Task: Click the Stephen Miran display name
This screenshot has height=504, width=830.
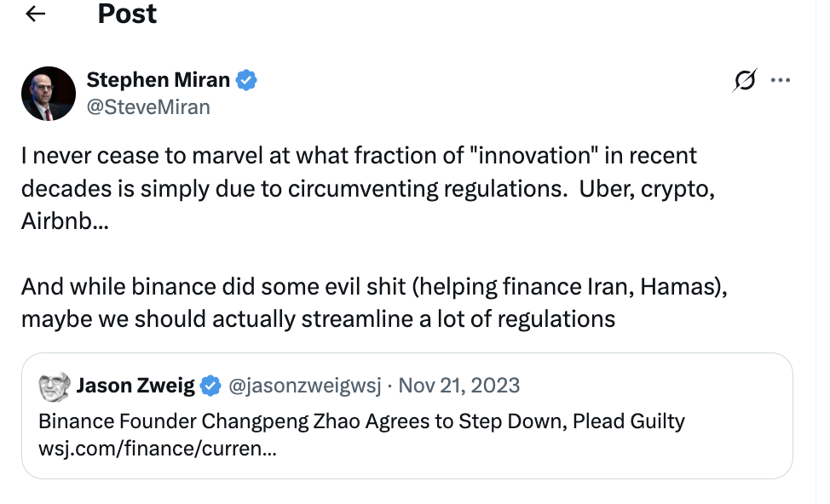Action: tap(159, 81)
